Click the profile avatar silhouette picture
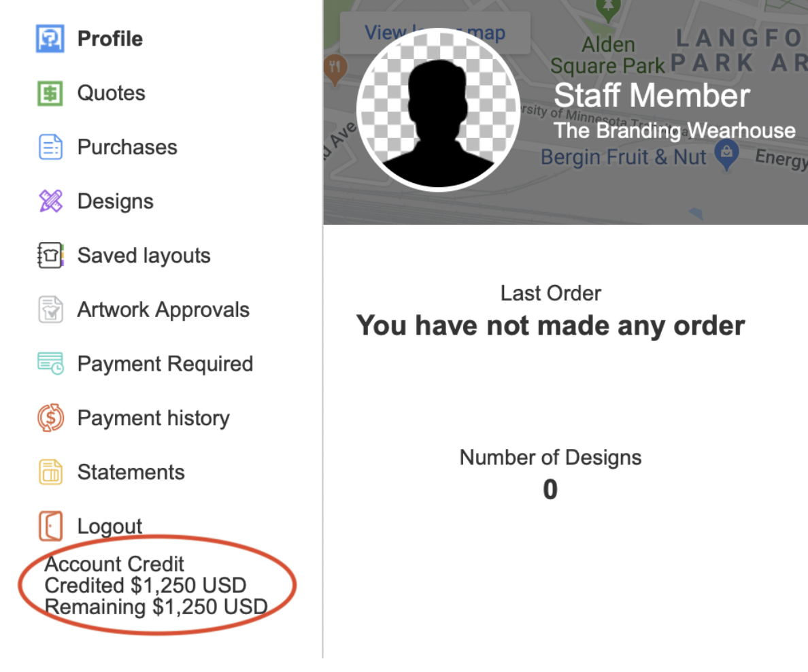Viewport: 808px width, 672px height. (x=439, y=110)
